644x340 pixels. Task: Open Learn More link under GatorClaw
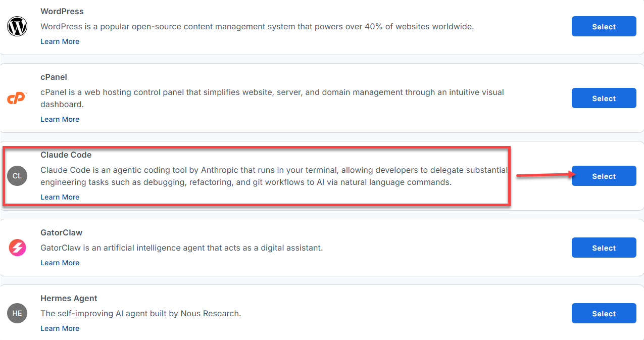pos(60,263)
